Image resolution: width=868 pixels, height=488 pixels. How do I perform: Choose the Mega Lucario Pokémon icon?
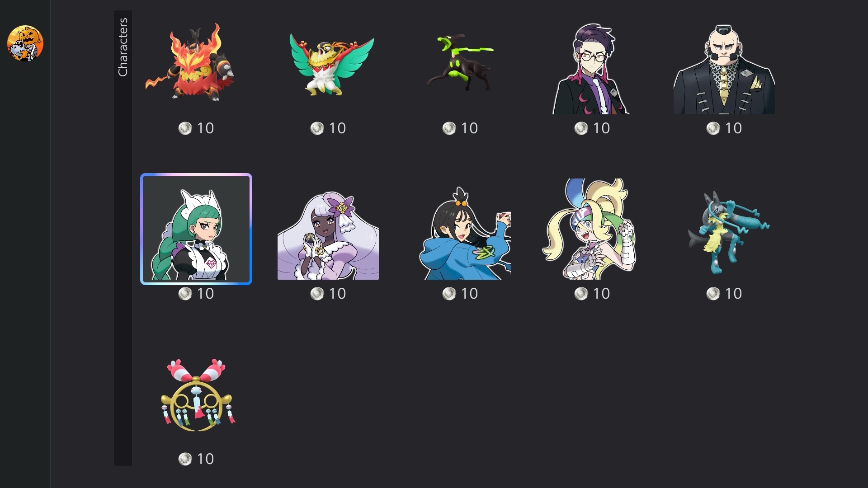pyautogui.click(x=728, y=232)
